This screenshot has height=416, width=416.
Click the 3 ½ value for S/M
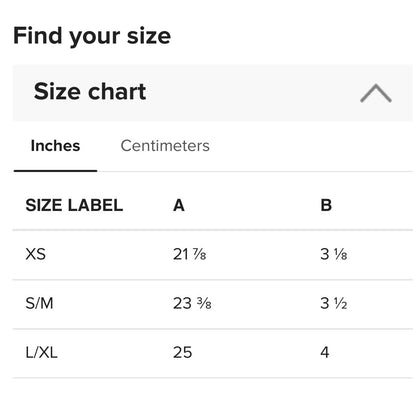point(334,303)
